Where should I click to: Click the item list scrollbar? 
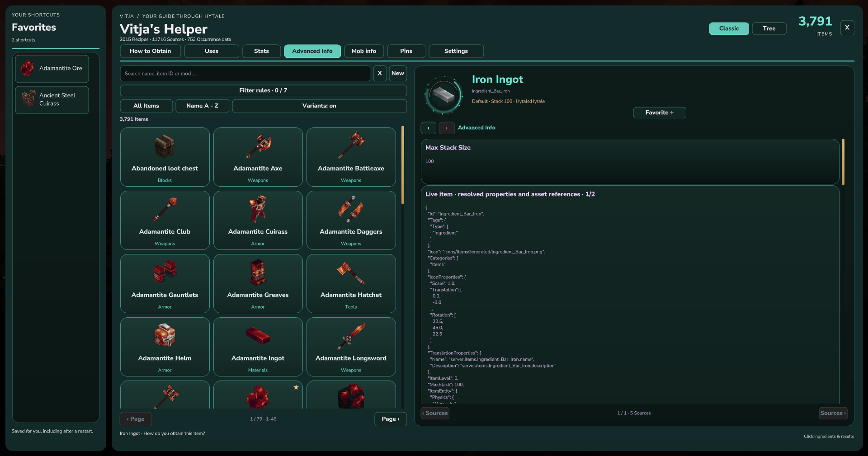click(x=403, y=165)
